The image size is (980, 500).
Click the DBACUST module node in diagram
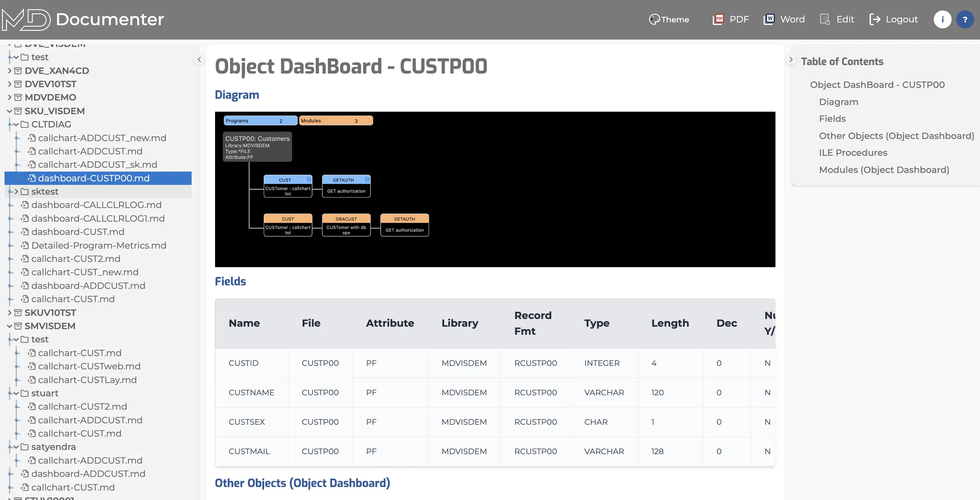[346, 225]
